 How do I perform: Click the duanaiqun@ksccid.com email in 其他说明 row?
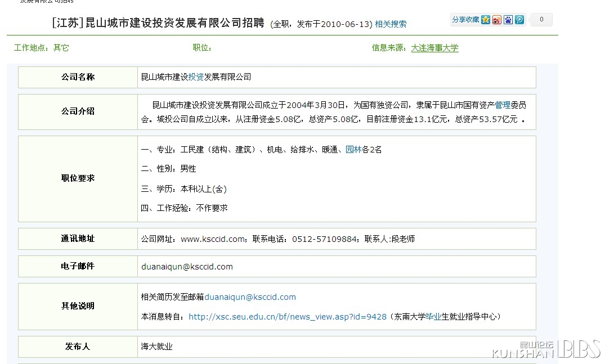pyautogui.click(x=250, y=297)
